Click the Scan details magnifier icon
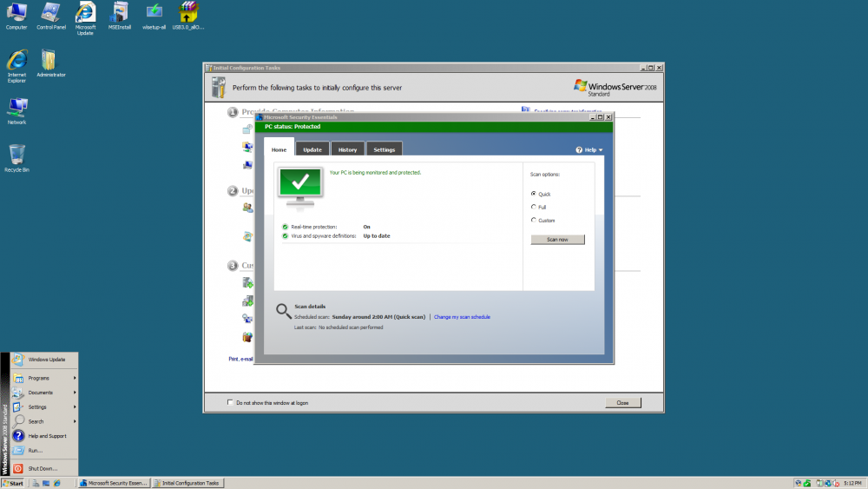Image resolution: width=868 pixels, height=489 pixels. tap(284, 311)
